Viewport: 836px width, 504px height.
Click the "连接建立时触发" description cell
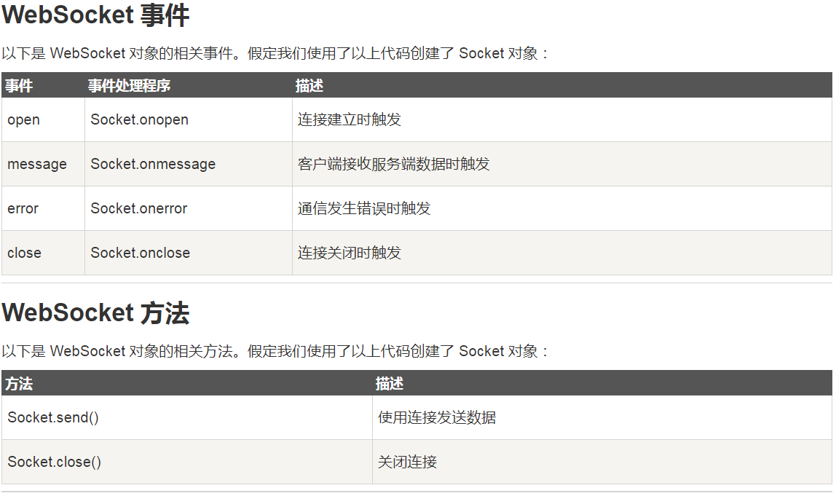[x=350, y=119]
